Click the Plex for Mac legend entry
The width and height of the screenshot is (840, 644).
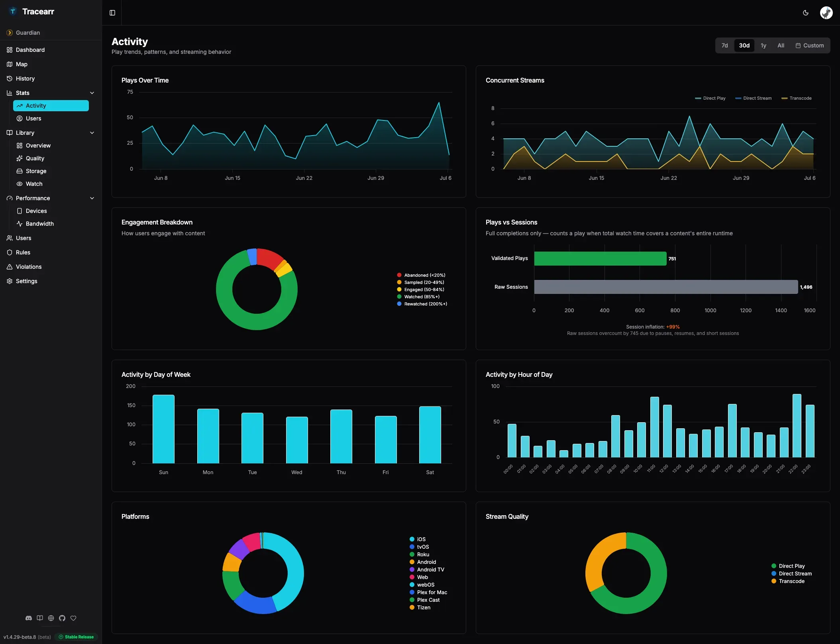428,592
